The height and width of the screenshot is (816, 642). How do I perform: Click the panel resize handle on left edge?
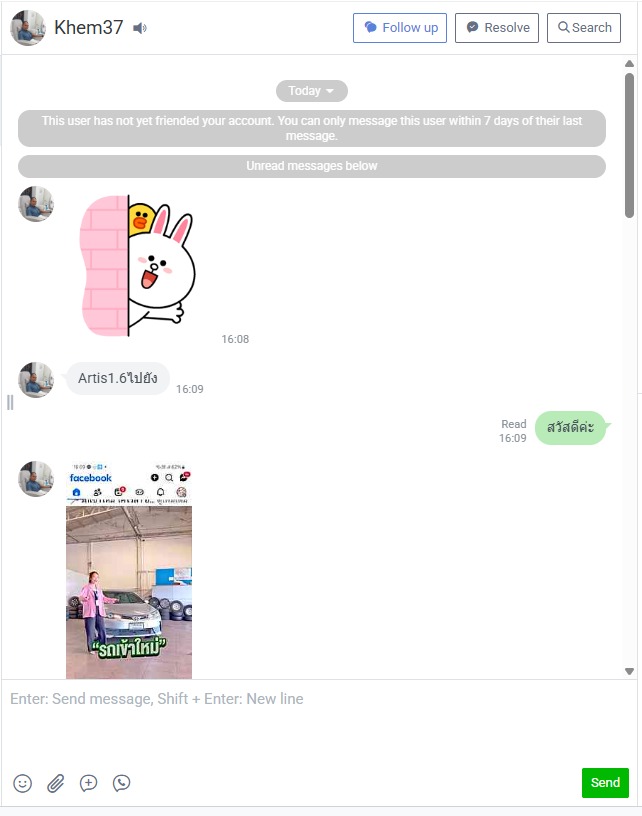(10, 402)
